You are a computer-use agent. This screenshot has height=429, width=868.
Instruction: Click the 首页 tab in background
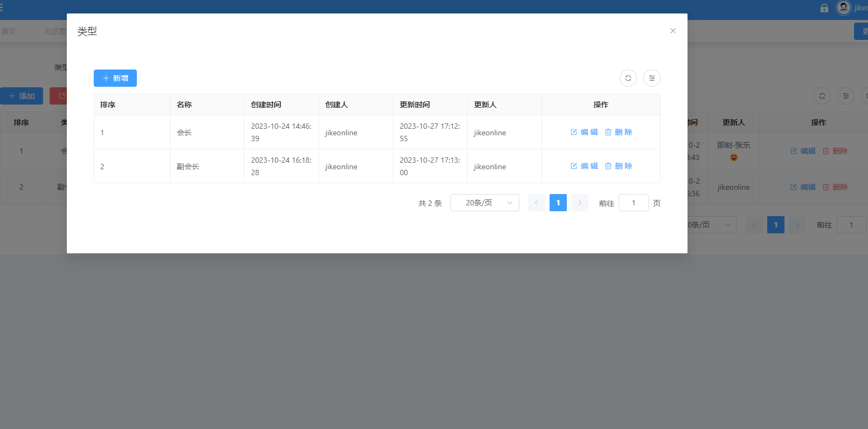9,31
